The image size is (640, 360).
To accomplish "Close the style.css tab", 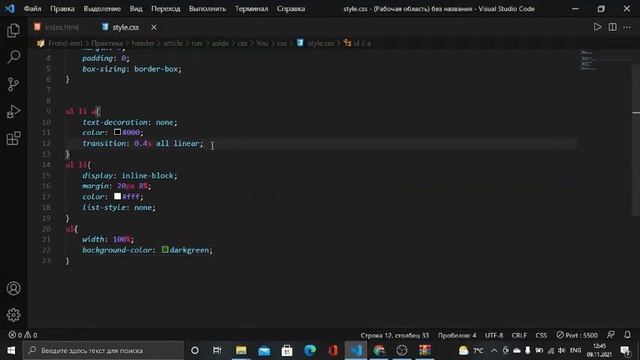I will coord(154,27).
